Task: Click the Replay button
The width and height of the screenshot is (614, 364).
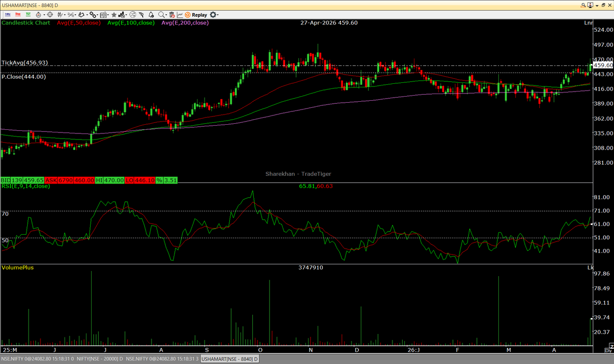Action: tap(196, 15)
